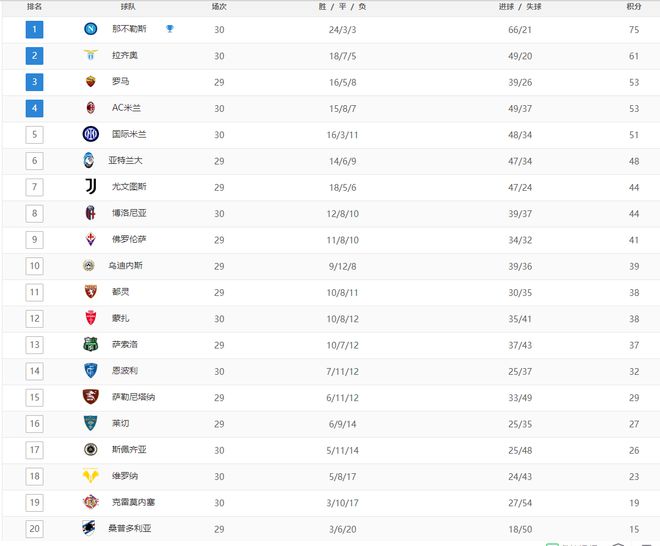
Task: Click the Torino (都灵) team badge
Action: 90,292
